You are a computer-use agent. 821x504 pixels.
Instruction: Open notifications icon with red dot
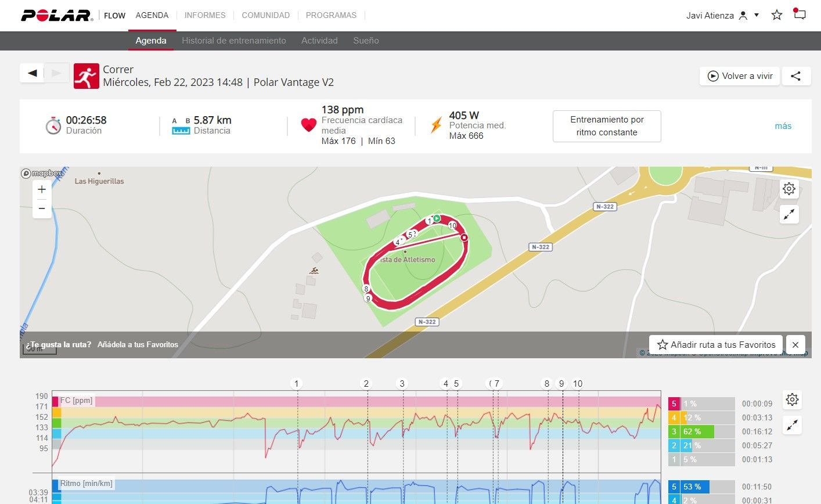[x=800, y=14]
